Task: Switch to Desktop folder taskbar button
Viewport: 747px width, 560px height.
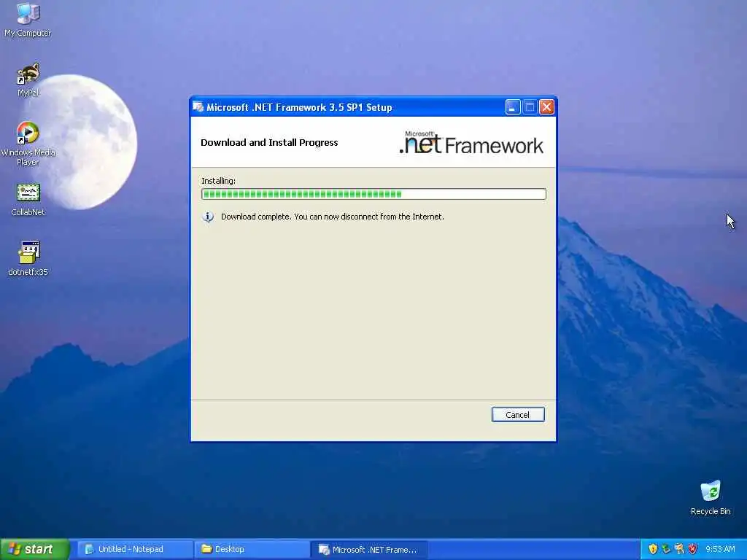Action: (x=252, y=550)
